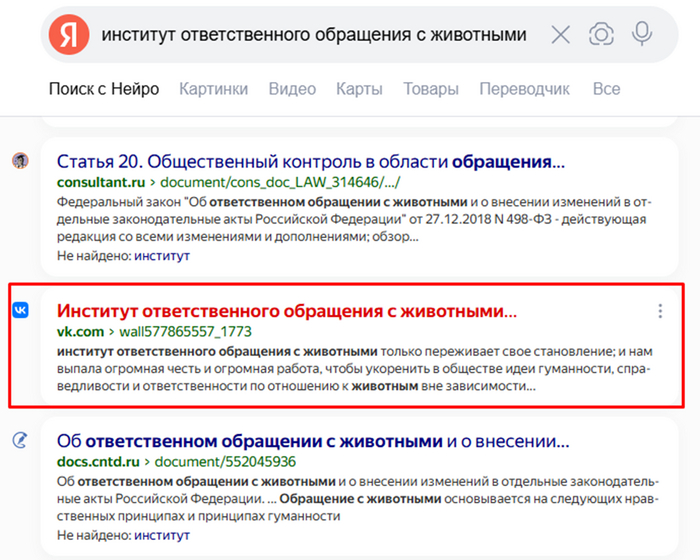Click the consultant.ru result favicon
This screenshot has width=700, height=560.
(x=20, y=160)
